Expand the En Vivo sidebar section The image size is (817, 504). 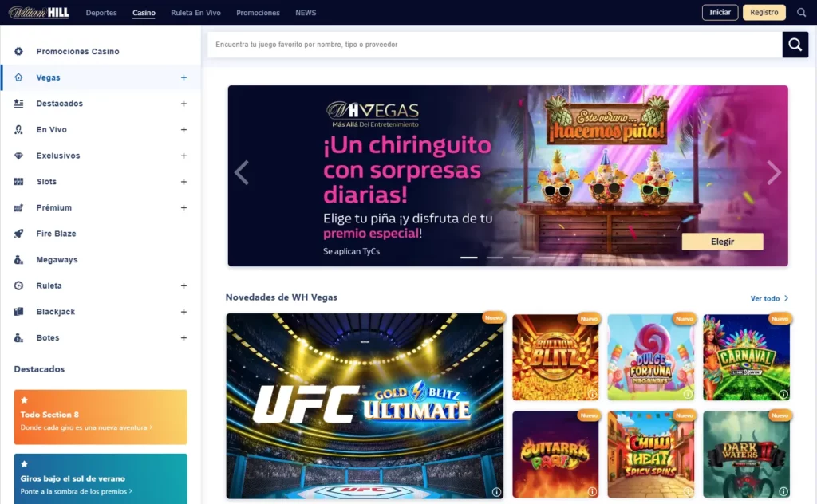pyautogui.click(x=184, y=130)
